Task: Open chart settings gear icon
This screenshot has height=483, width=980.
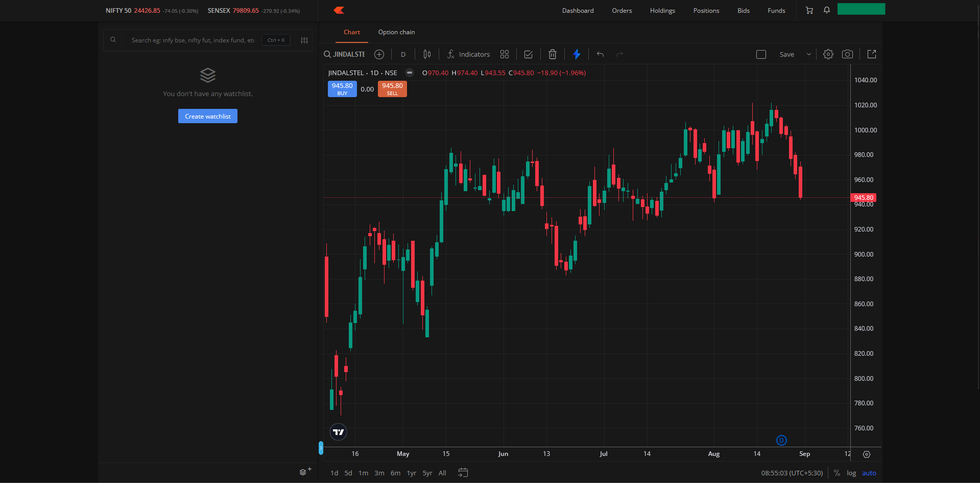Action: 828,54
